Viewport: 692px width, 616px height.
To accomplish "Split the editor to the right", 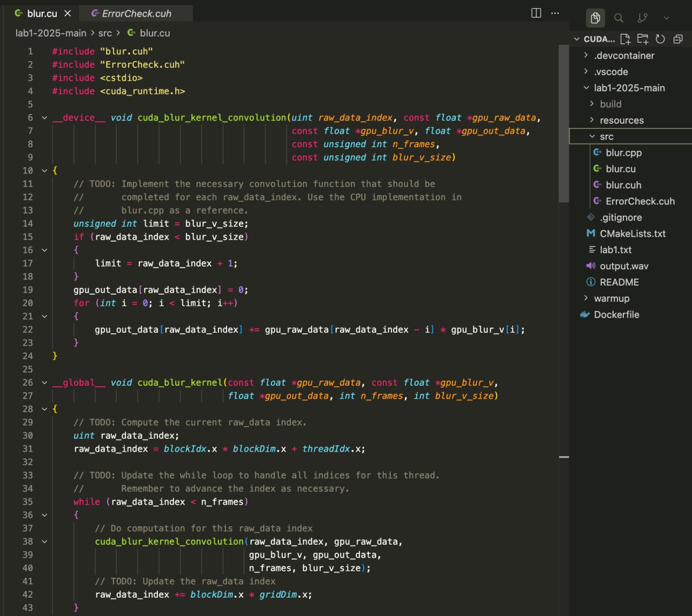I will 536,13.
